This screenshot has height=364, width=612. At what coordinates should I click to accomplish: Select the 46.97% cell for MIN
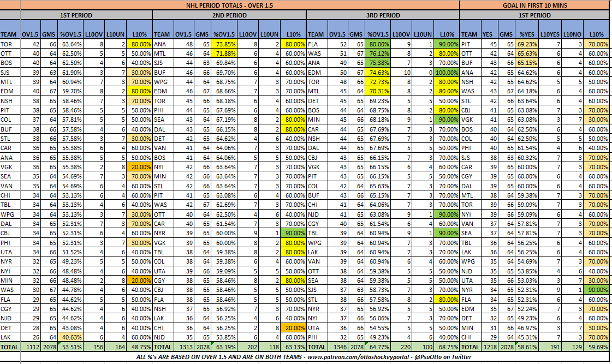pos(527,328)
